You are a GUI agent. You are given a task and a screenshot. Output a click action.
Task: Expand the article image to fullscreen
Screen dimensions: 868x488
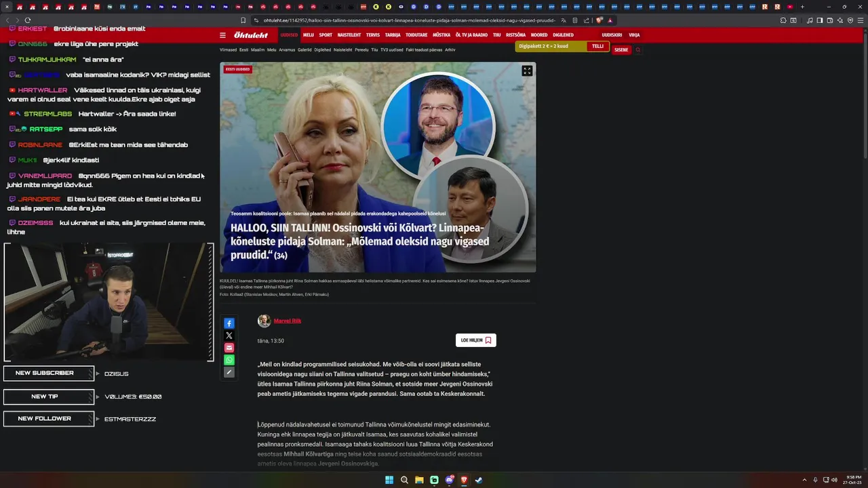(527, 70)
